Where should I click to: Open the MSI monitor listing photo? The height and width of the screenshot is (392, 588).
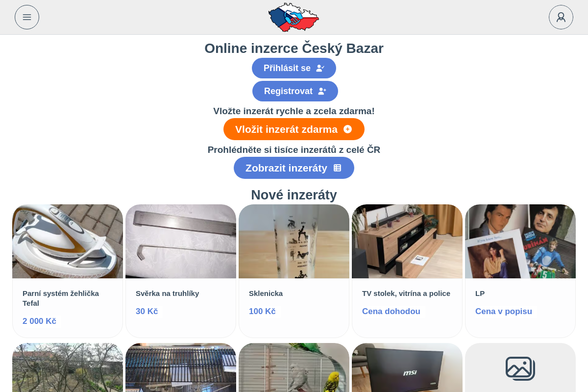pos(407,367)
